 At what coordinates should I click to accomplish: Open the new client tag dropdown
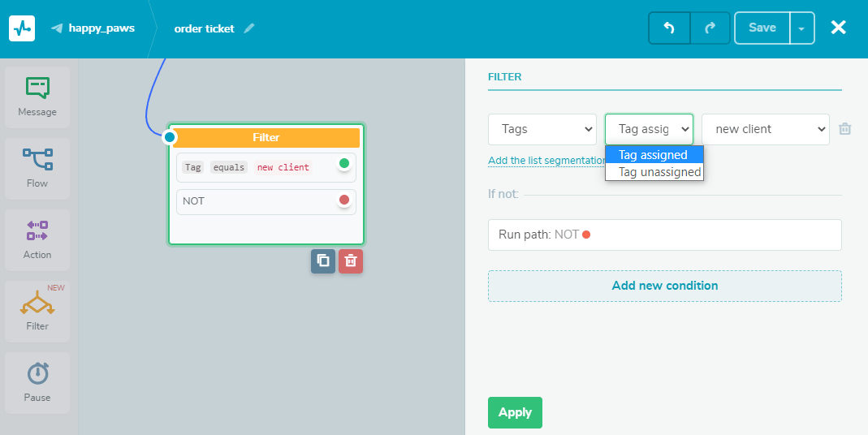point(765,129)
